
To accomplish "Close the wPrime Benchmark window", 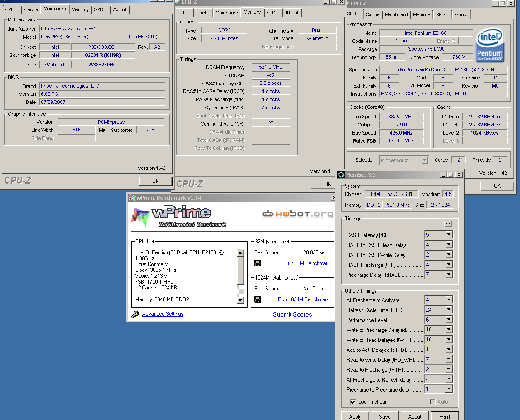I will tap(333, 198).
